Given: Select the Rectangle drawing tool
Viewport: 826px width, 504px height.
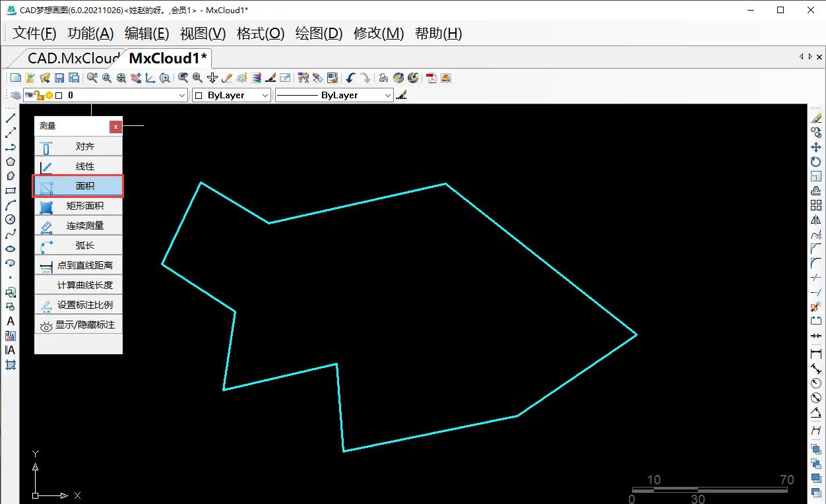Looking at the screenshot, I should (x=11, y=191).
